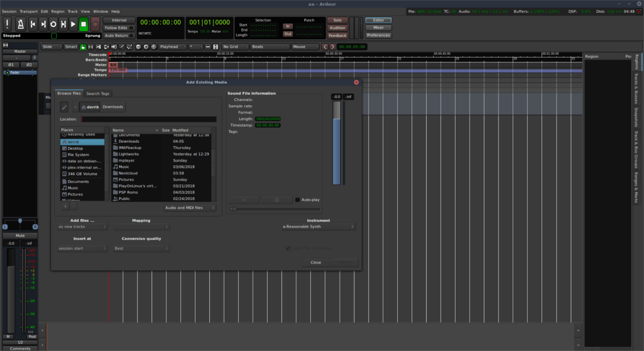Jump to session start with transport button
This screenshot has height=351, width=644.
click(33, 24)
